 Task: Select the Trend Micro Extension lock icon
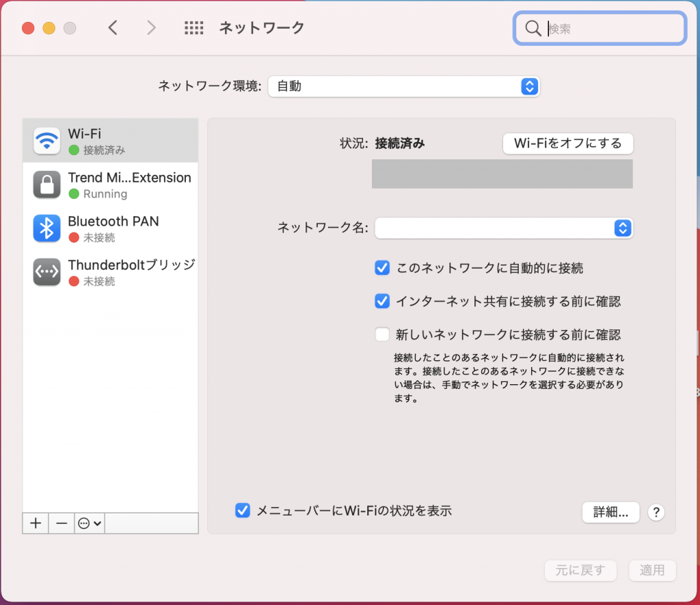46,185
